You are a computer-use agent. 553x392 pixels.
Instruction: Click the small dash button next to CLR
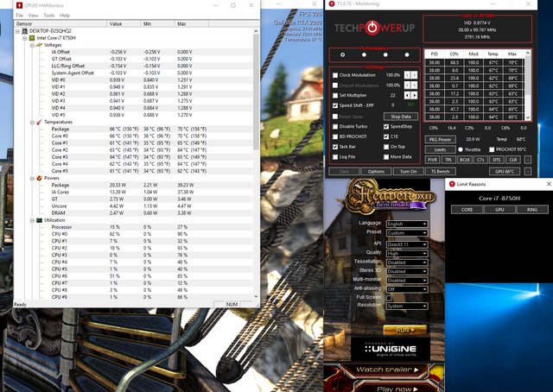(528, 160)
